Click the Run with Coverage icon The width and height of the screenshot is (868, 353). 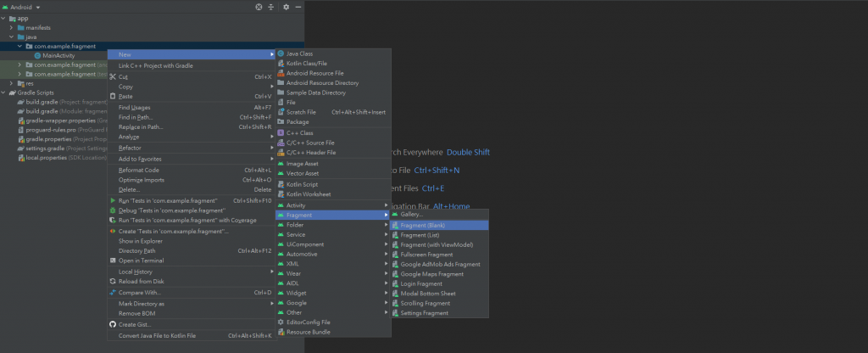click(113, 220)
